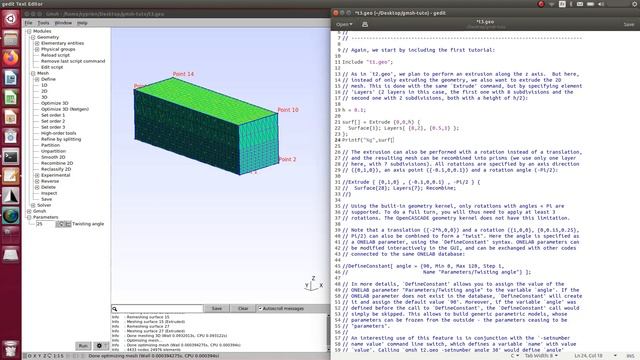Clear the Gmsh message console
Screen dimensions: 640x360
pos(243,309)
